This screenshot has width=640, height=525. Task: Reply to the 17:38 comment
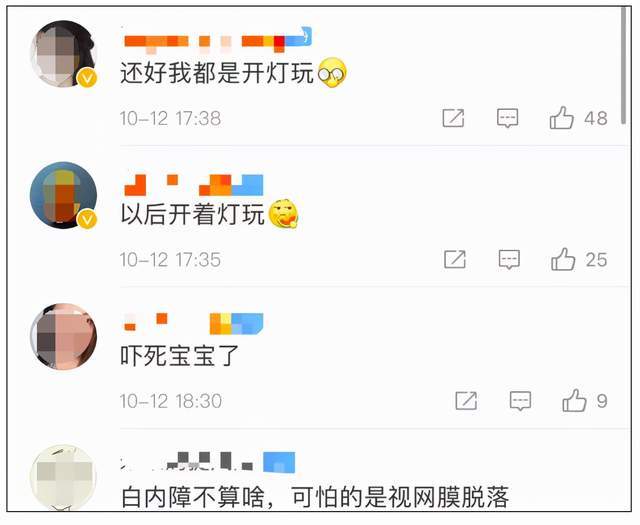coord(507,118)
